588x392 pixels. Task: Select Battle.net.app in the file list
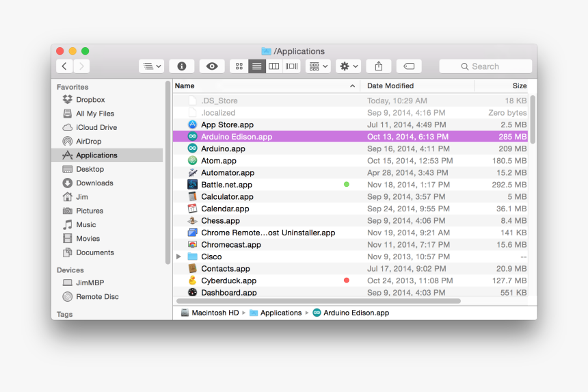coord(226,185)
